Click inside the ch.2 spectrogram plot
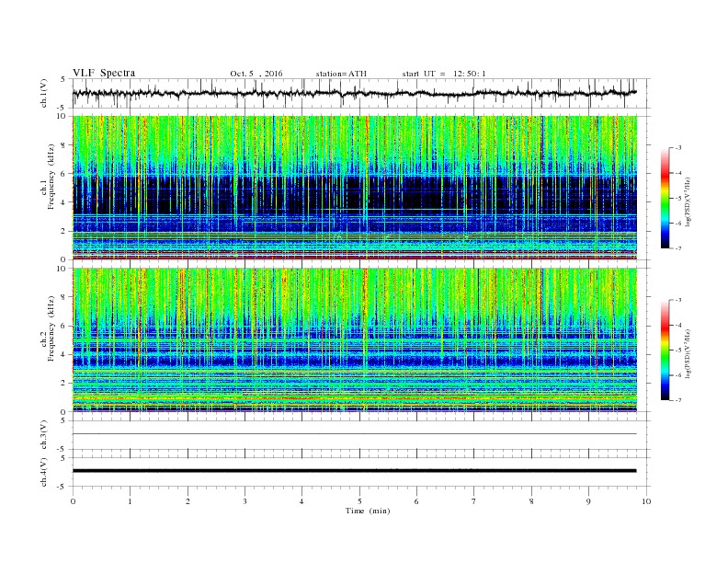The height and width of the screenshot is (563, 728). (355, 339)
